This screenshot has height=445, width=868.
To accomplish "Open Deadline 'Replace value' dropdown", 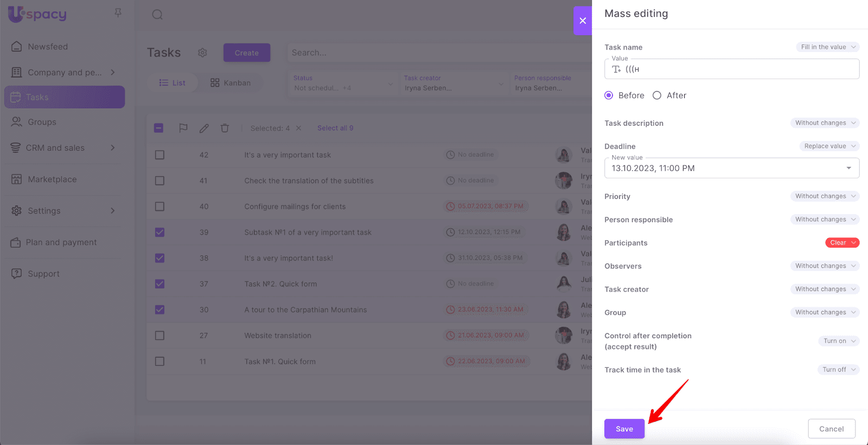I will coord(829,146).
